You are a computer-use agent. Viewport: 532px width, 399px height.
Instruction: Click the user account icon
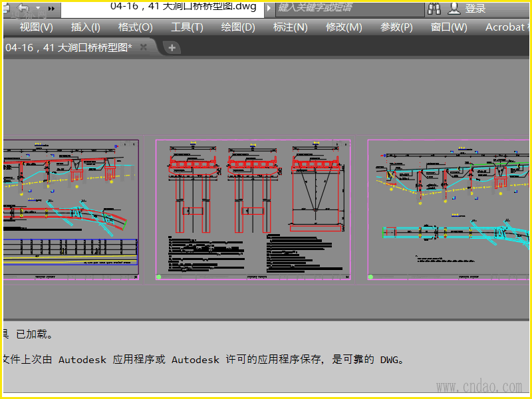pyautogui.click(x=454, y=8)
